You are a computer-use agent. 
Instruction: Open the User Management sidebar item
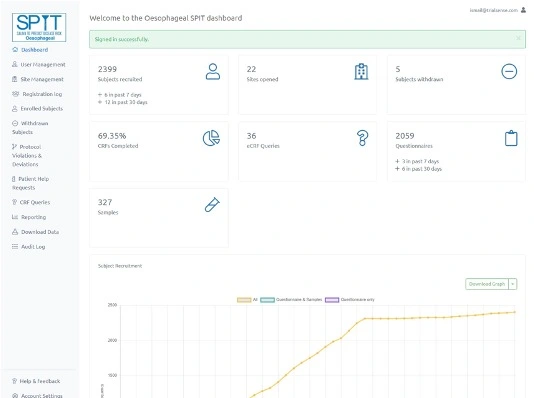click(38, 64)
